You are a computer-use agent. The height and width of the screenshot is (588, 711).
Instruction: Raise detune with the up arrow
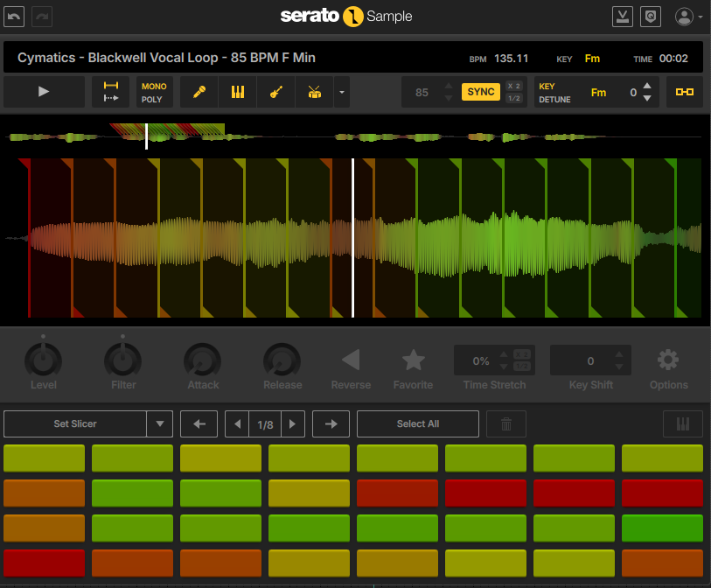647,86
